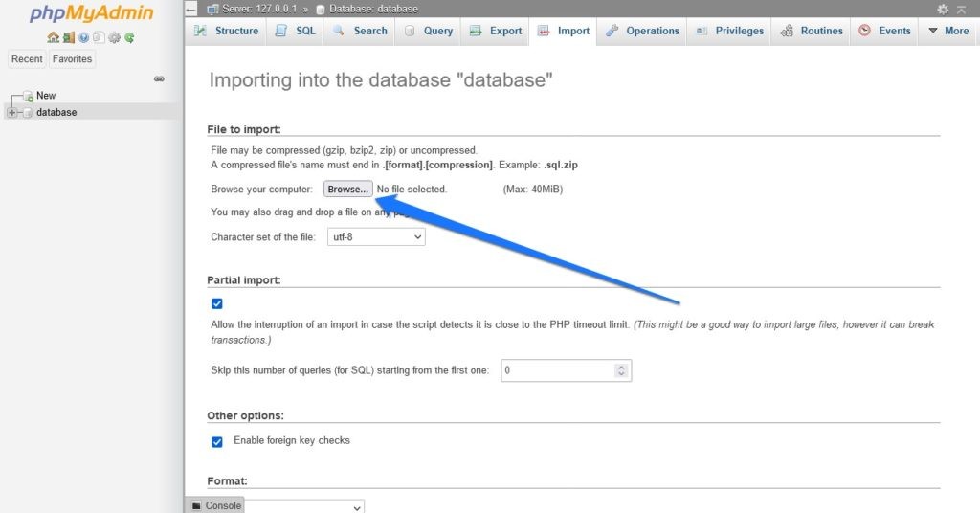980x513 pixels.
Task: Open page settings gear in top bar
Action: (x=943, y=9)
